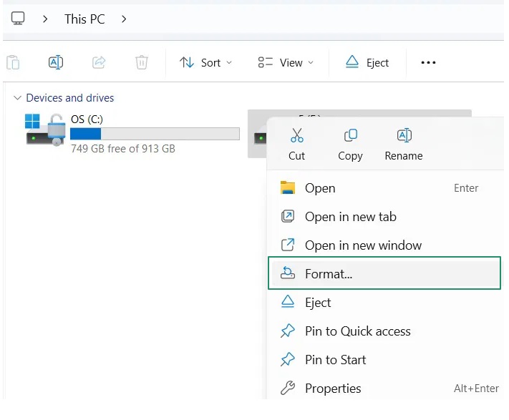Screen dimensions: 509x420
Task: Click This PC in the breadcrumb path
Action: click(84, 19)
